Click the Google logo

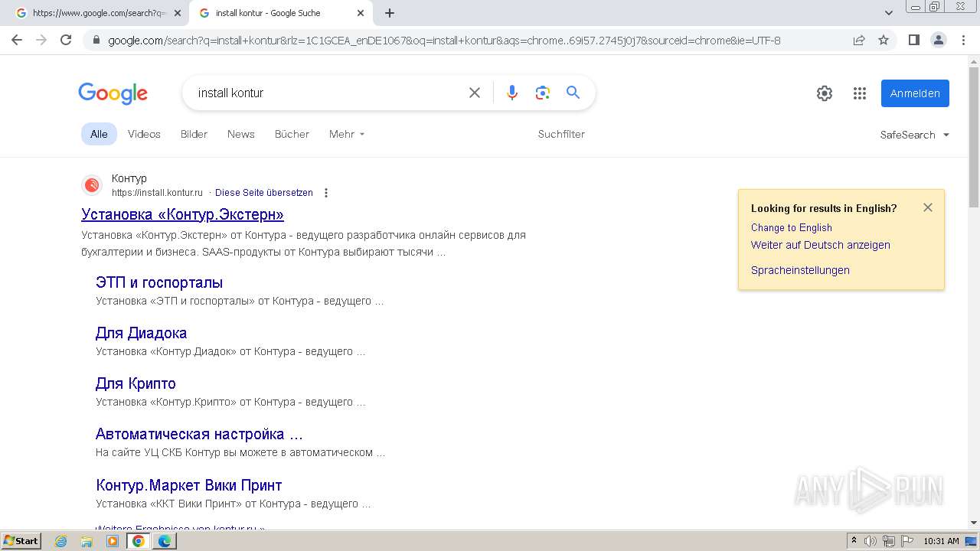[x=113, y=93]
